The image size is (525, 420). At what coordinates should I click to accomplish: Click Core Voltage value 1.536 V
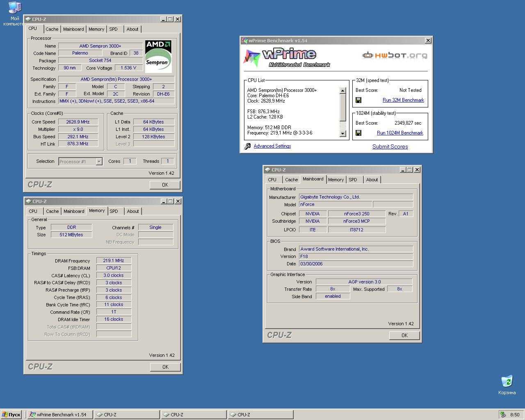128,68
